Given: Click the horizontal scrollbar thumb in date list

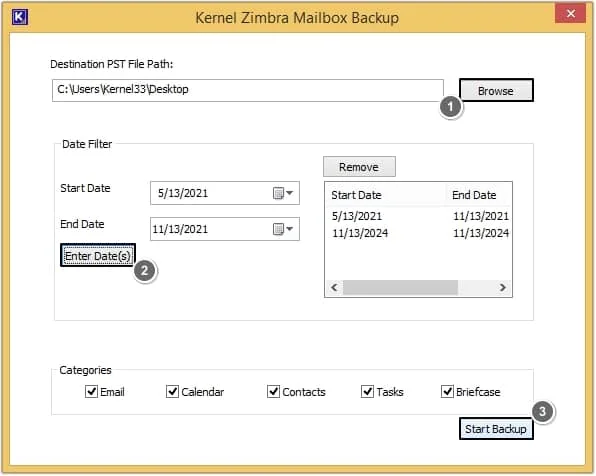Looking at the screenshot, I should click(x=400, y=287).
